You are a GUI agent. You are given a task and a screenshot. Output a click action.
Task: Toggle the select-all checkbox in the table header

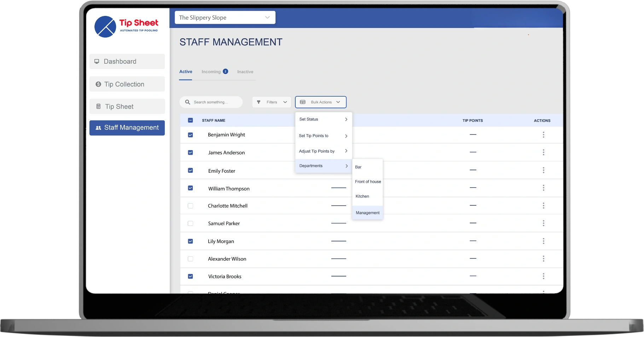point(191,120)
